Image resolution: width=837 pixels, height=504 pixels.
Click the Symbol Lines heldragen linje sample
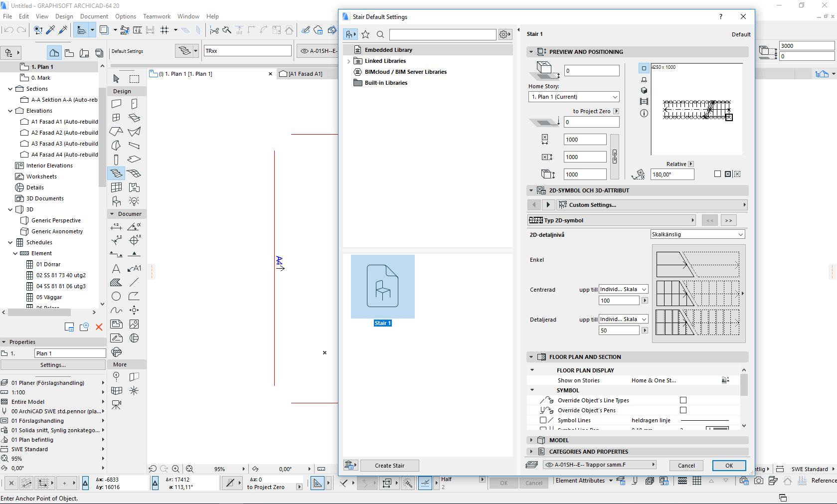coord(705,420)
